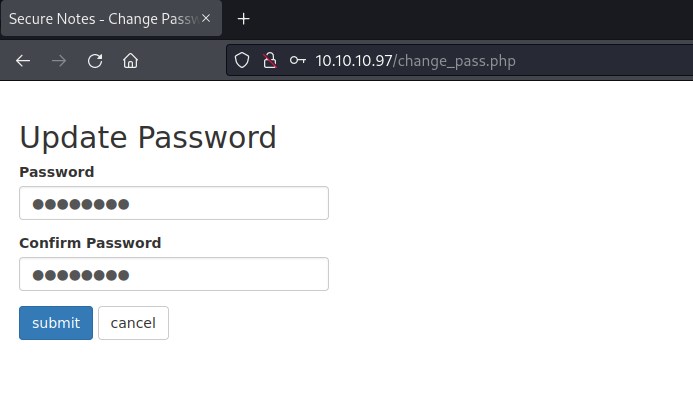
Task: Click change_pass.php path in the address bar
Action: coord(455,60)
